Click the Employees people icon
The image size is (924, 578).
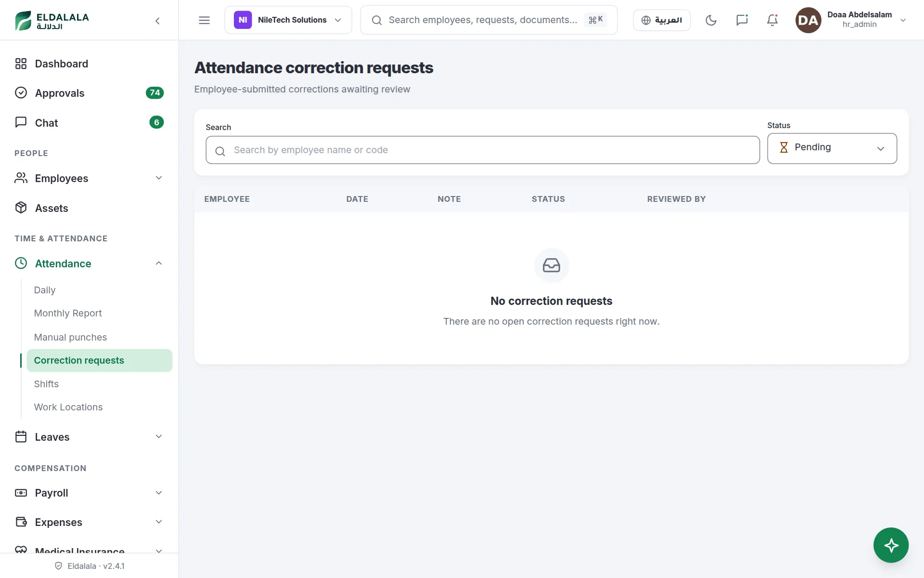pos(21,178)
